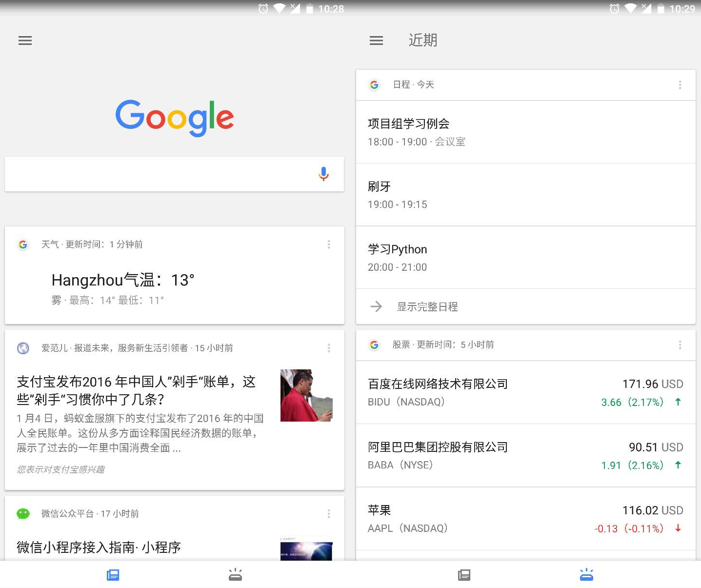Click the monk photo article thumbnail

pos(306,395)
